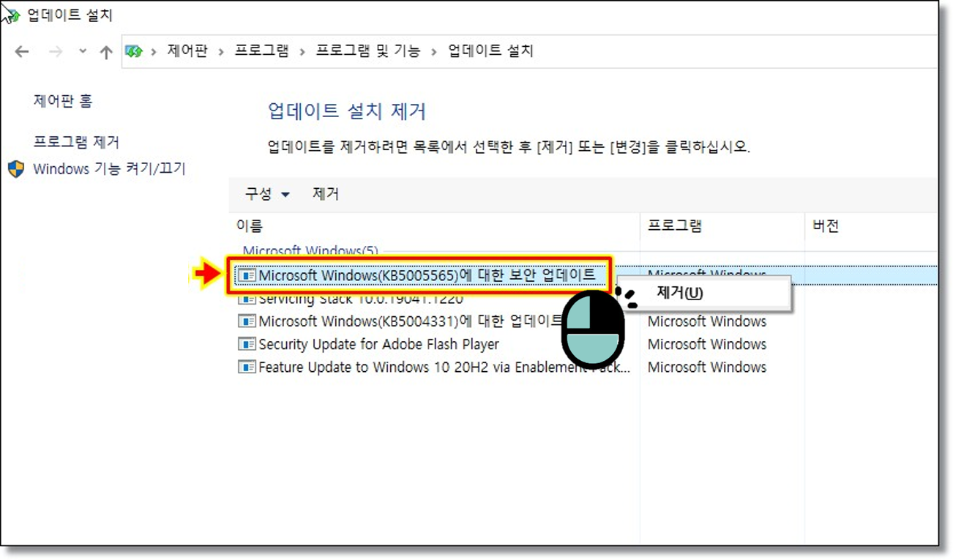Click the KB5004331 update item icon
The height and width of the screenshot is (560, 953).
point(247,321)
